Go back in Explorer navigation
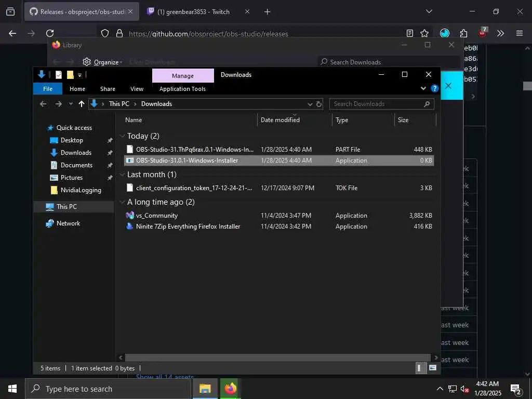This screenshot has width=532, height=399. point(43,104)
